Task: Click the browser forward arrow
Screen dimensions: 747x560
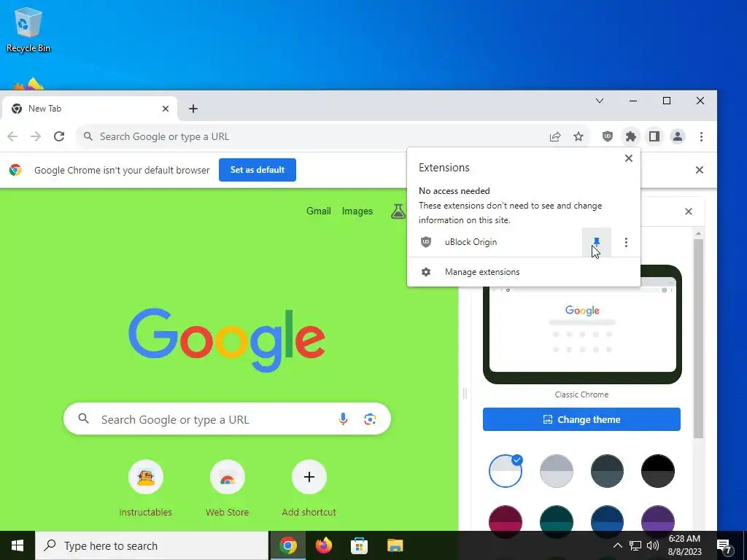Action: [x=36, y=136]
